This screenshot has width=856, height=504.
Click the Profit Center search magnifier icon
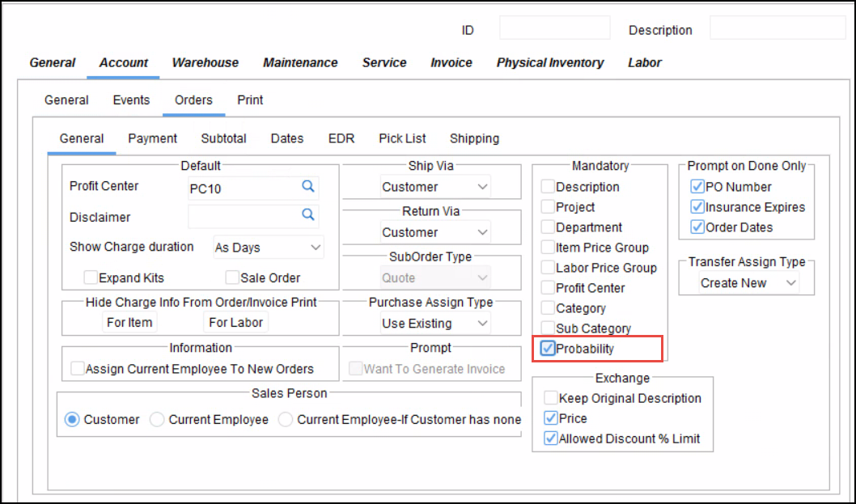[307, 187]
